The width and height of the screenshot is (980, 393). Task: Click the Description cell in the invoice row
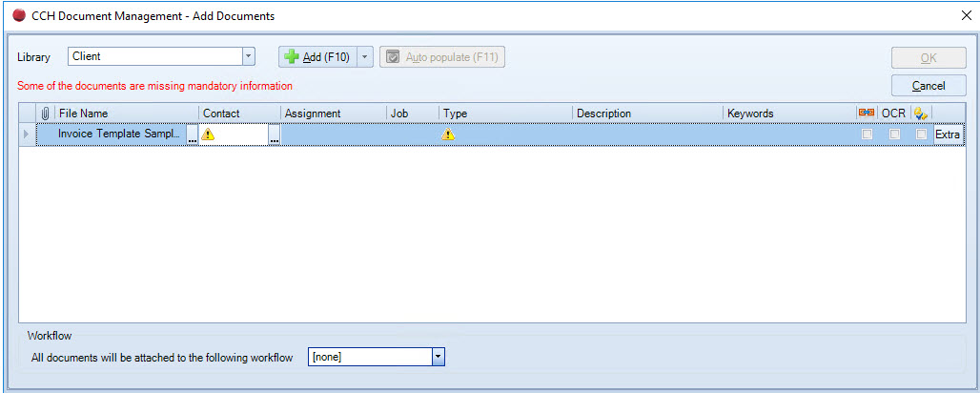[x=647, y=134]
